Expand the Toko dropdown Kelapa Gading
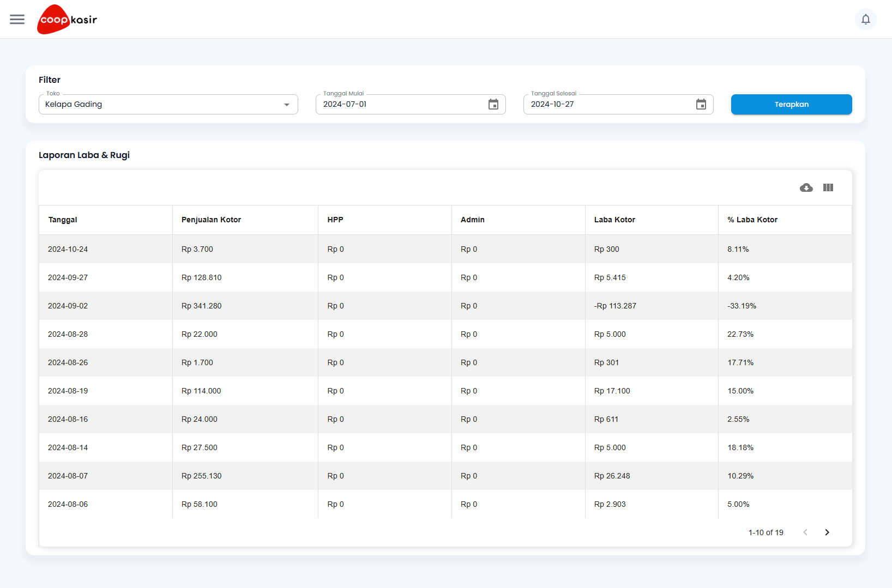892x588 pixels. tap(168, 105)
